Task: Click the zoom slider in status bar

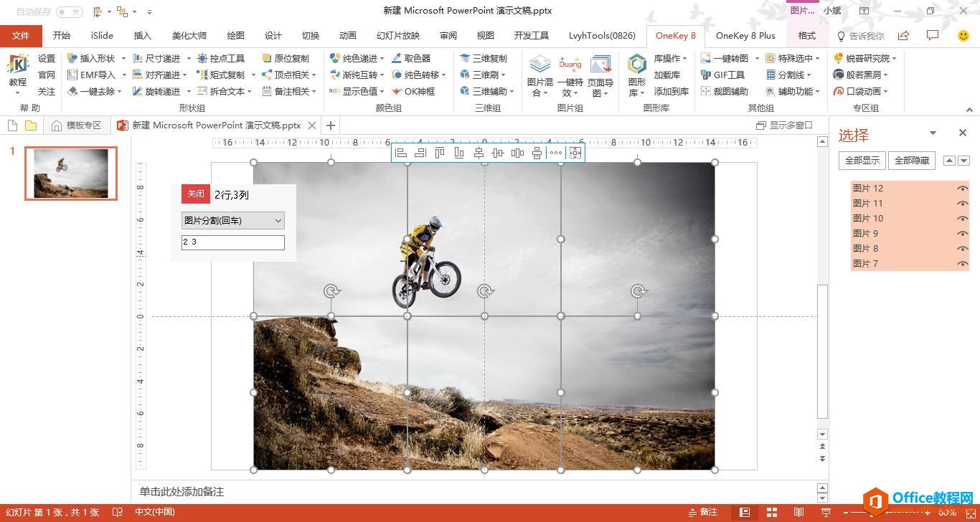Action: click(886, 513)
